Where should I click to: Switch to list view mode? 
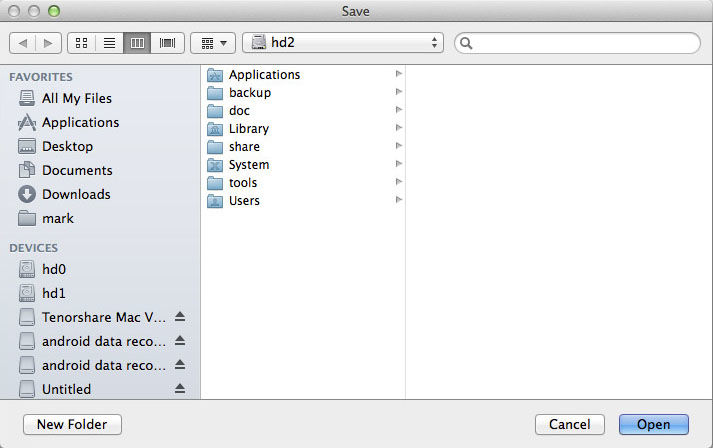click(110, 43)
